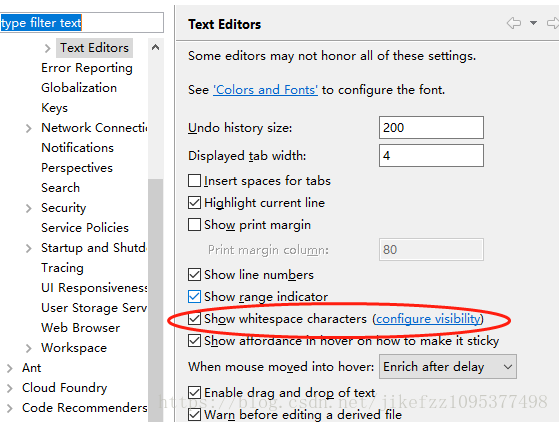Open the Search preference page
The width and height of the screenshot is (559, 422).
pyautogui.click(x=60, y=187)
